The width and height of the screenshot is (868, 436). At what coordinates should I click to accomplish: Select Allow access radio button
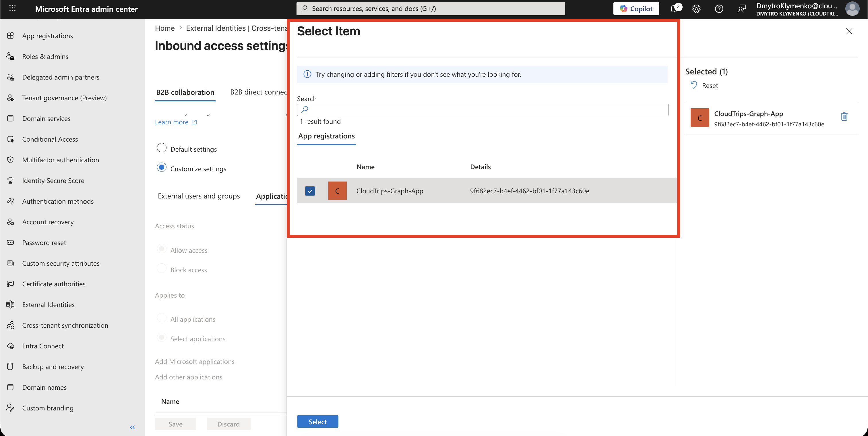pyautogui.click(x=162, y=249)
